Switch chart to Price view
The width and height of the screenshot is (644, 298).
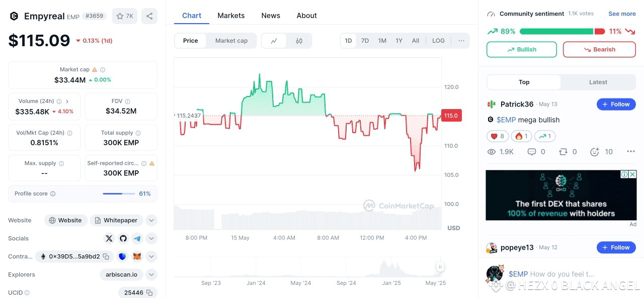(x=191, y=41)
